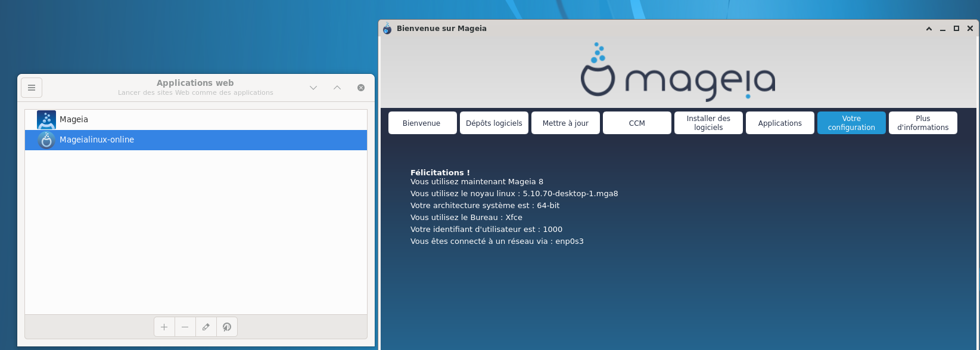Minimize Applications web with down chevron
The image size is (980, 350).
(x=313, y=88)
